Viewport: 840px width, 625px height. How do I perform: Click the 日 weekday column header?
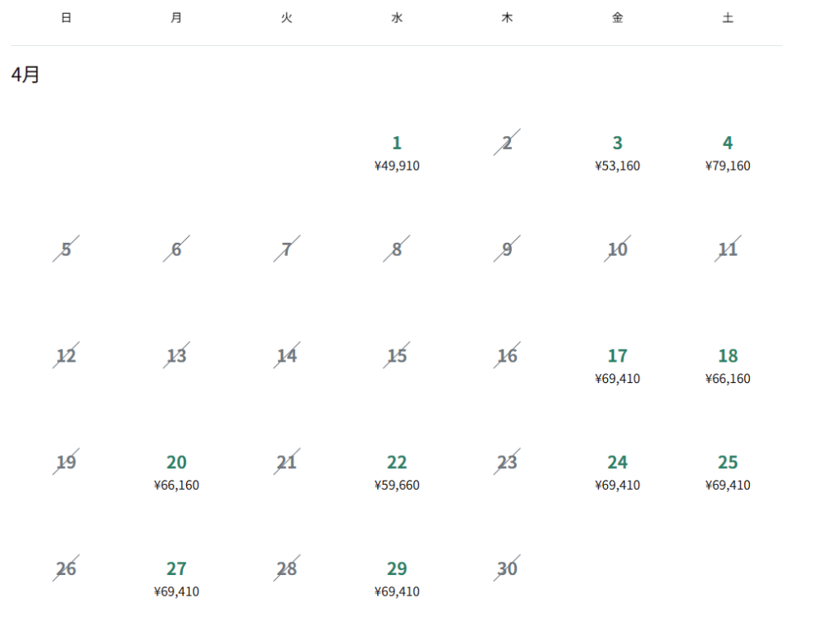[x=66, y=18]
